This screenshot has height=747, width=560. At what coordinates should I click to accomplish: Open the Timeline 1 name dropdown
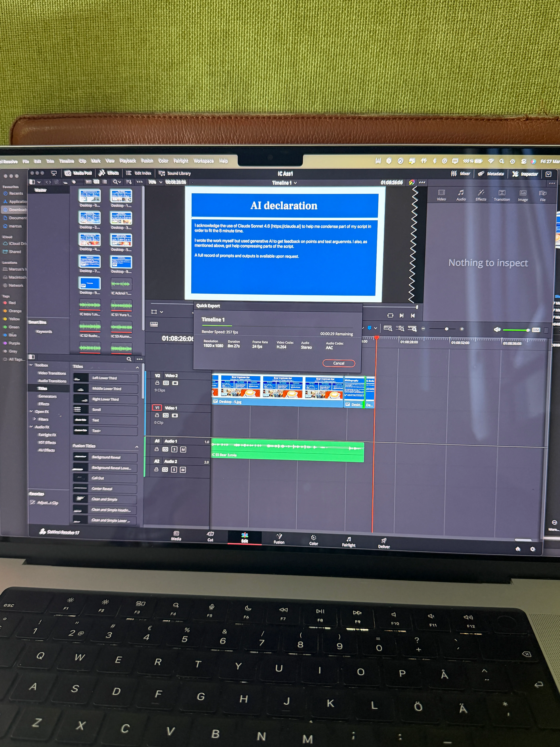pyautogui.click(x=285, y=183)
